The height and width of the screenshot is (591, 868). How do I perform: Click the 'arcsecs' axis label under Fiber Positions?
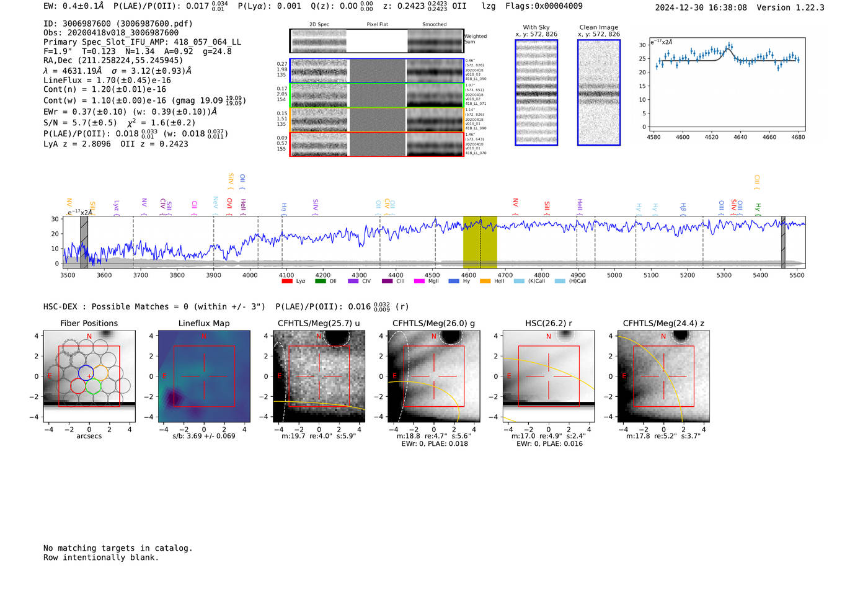(x=89, y=436)
